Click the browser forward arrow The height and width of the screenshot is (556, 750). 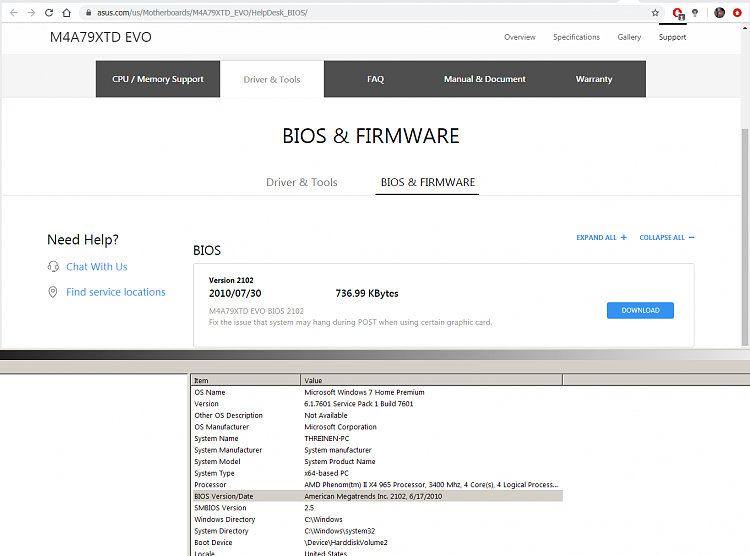coord(32,13)
